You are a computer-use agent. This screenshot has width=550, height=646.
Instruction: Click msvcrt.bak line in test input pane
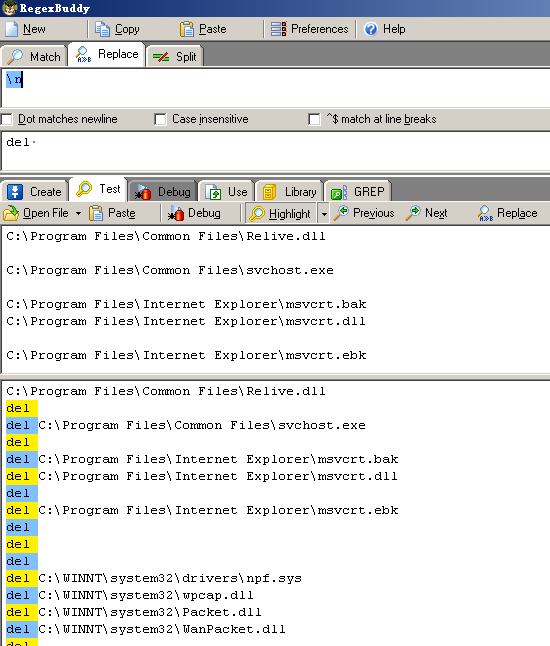click(186, 304)
